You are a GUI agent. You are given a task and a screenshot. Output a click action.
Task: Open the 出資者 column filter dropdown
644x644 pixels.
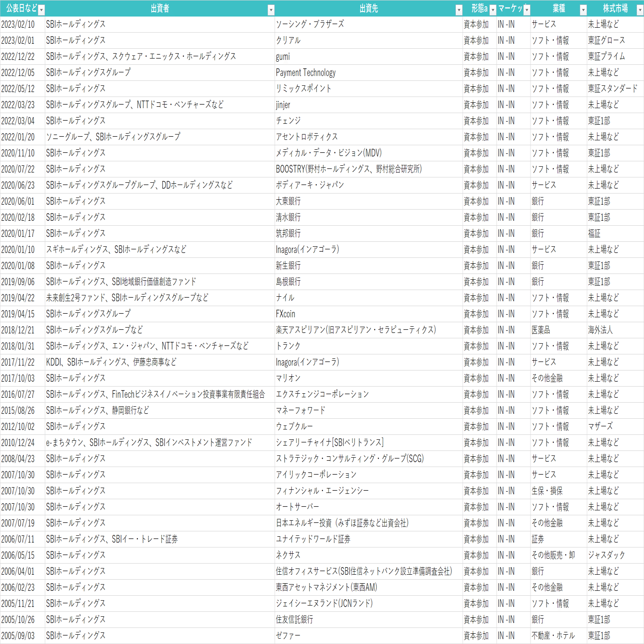point(271,10)
